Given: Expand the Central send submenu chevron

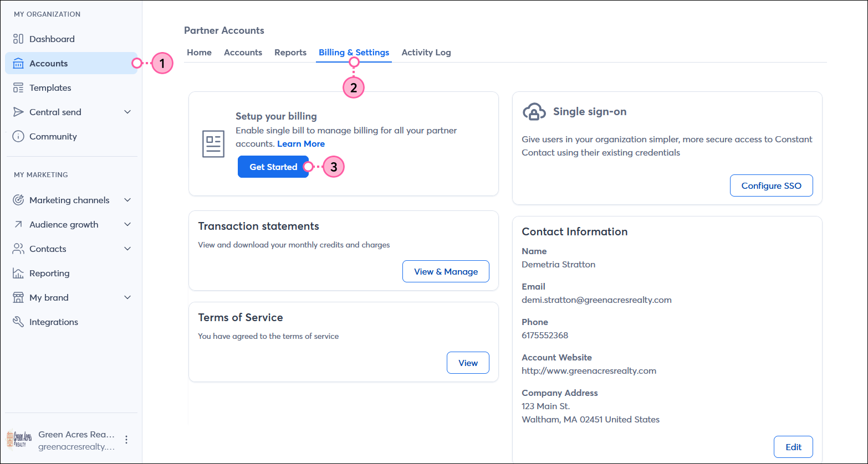Looking at the screenshot, I should [127, 112].
